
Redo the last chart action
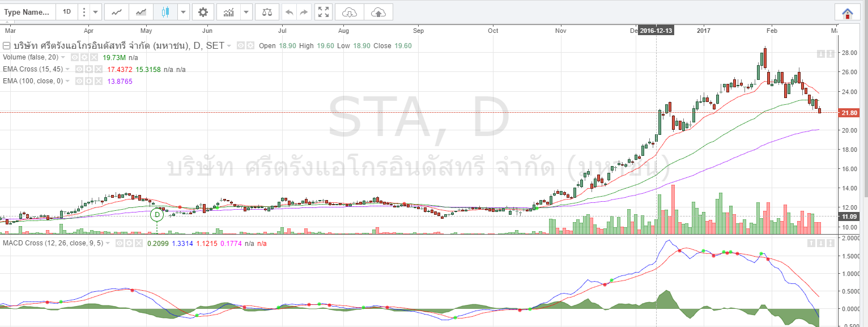point(304,11)
